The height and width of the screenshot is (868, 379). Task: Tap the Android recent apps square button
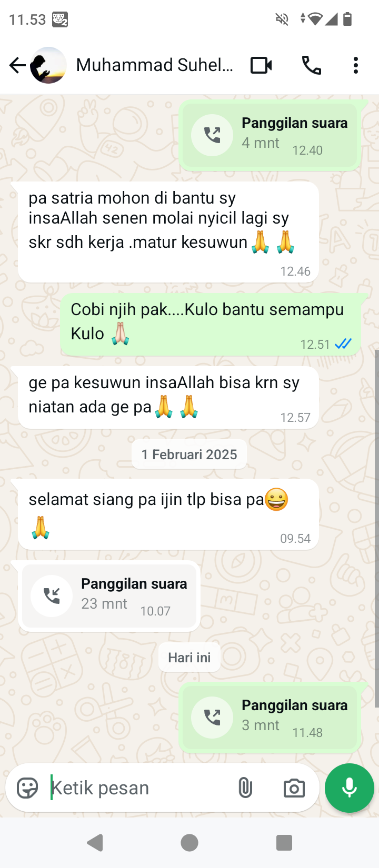(x=284, y=843)
